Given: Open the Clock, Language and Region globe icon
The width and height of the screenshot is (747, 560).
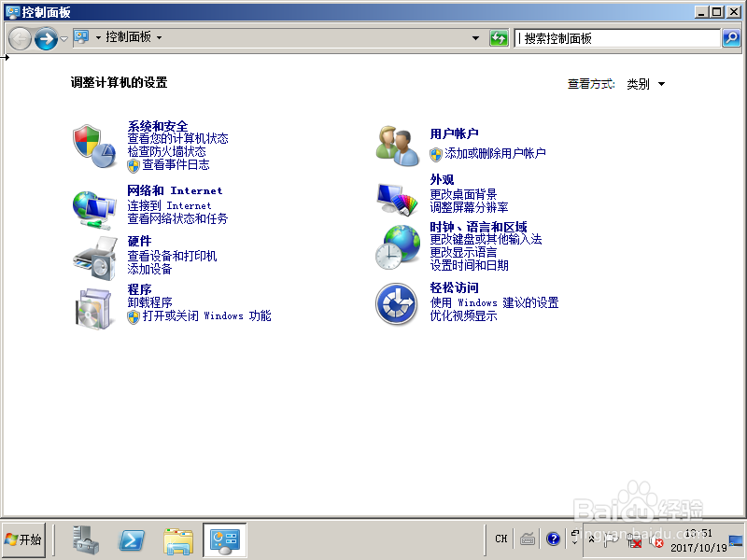Looking at the screenshot, I should (398, 247).
